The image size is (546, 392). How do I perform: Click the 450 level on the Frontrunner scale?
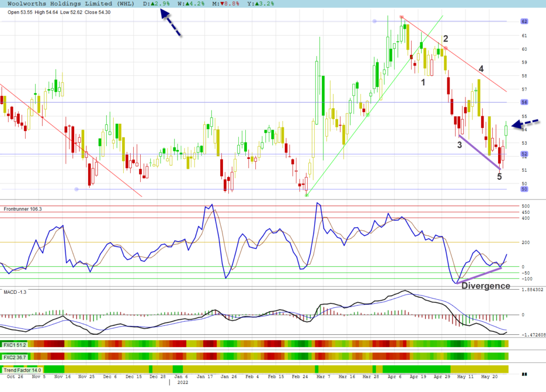525,212
